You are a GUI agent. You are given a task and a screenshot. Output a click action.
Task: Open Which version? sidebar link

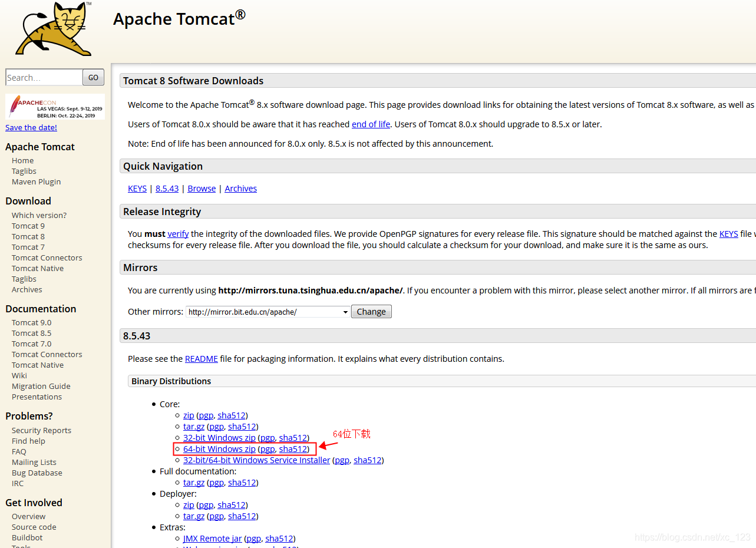pos(39,216)
